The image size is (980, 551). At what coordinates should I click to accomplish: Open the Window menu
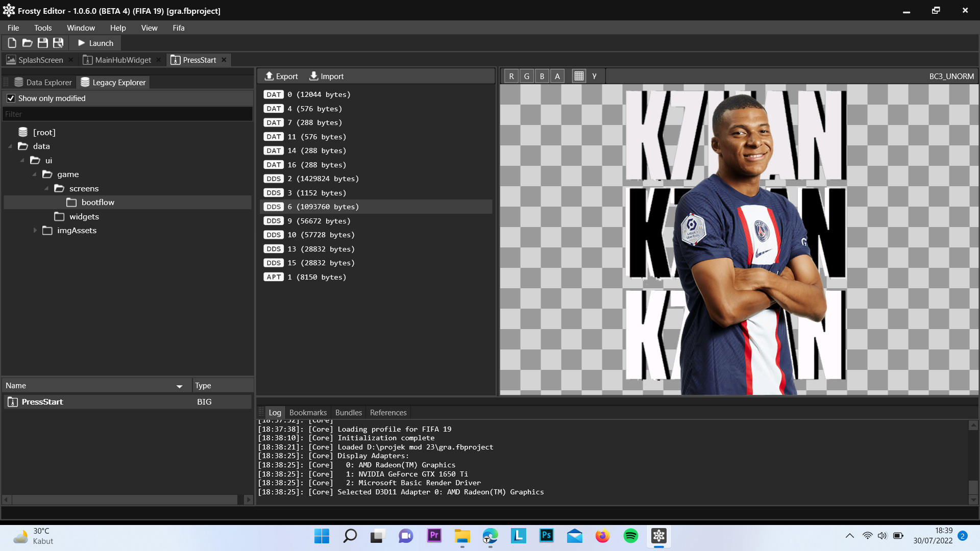[x=81, y=28]
